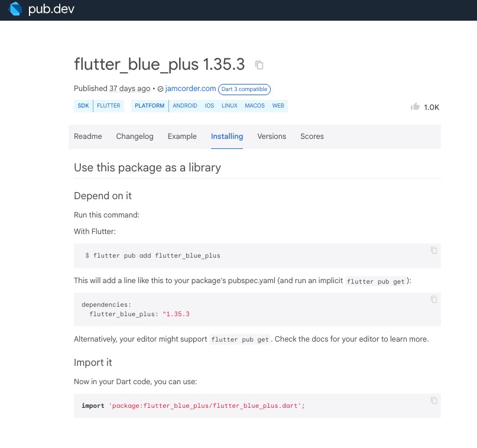Viewport: 477px width, 448px height.
Task: Open the Versions tab
Action: click(271, 136)
